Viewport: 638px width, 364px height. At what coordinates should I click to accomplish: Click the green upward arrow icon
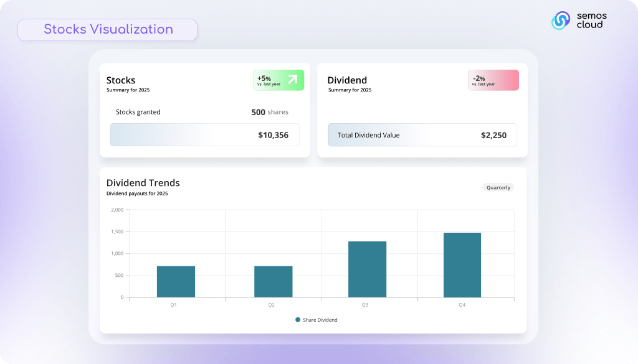coord(292,80)
